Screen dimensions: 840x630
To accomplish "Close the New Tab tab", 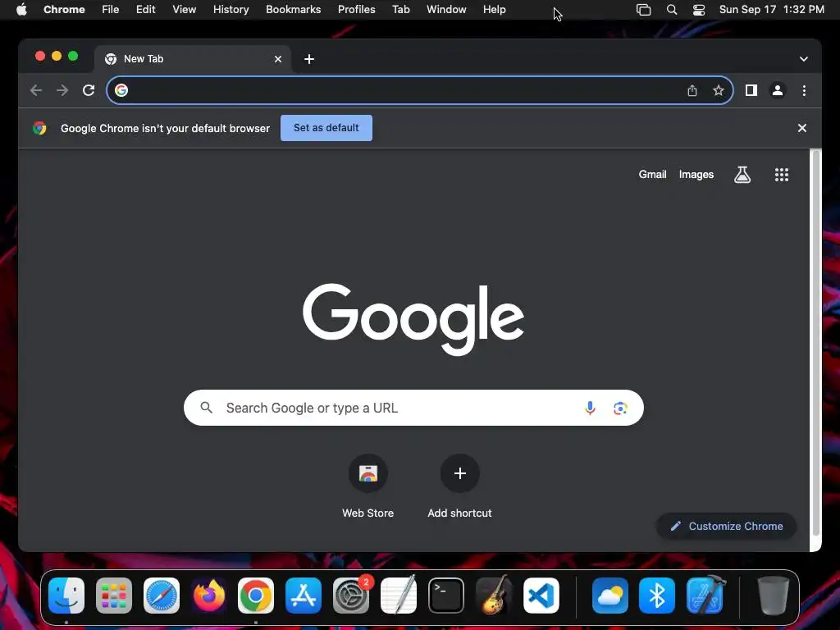I will point(277,59).
